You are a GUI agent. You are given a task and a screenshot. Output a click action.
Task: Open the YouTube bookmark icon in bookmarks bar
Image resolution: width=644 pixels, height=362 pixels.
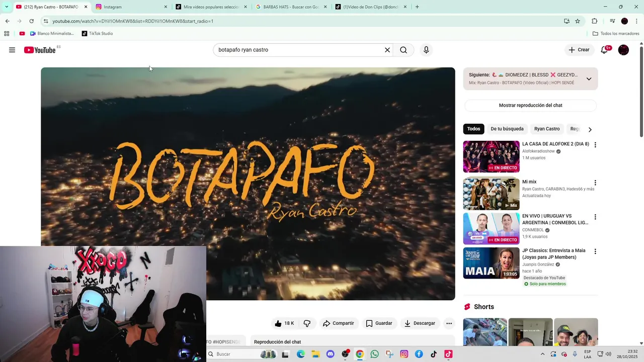pos(22,34)
